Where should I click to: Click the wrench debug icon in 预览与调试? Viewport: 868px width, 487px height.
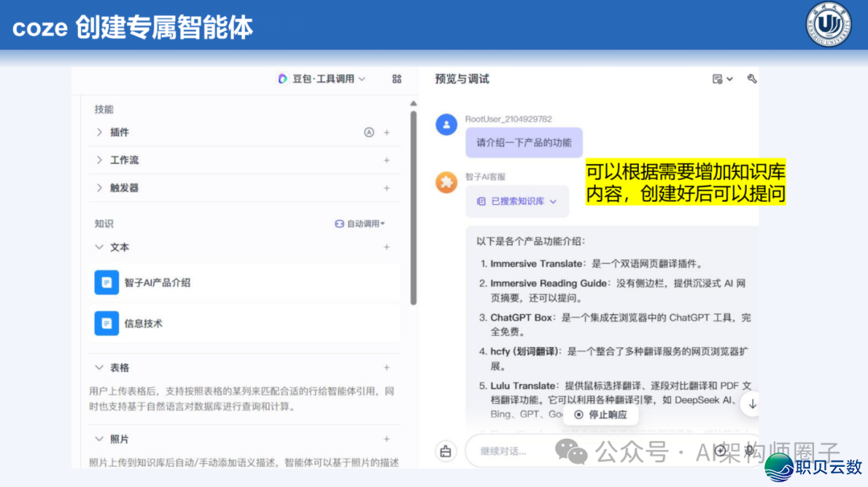(x=752, y=79)
